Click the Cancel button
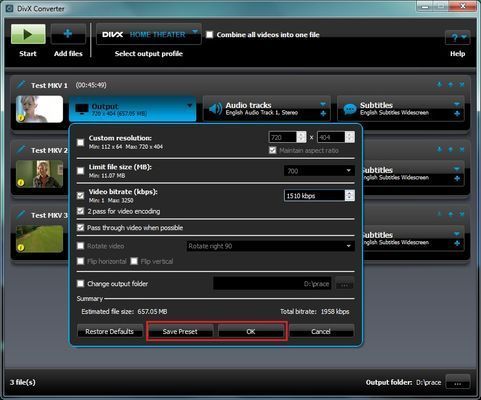Viewport: 481px width, 400px height. pyautogui.click(x=321, y=331)
